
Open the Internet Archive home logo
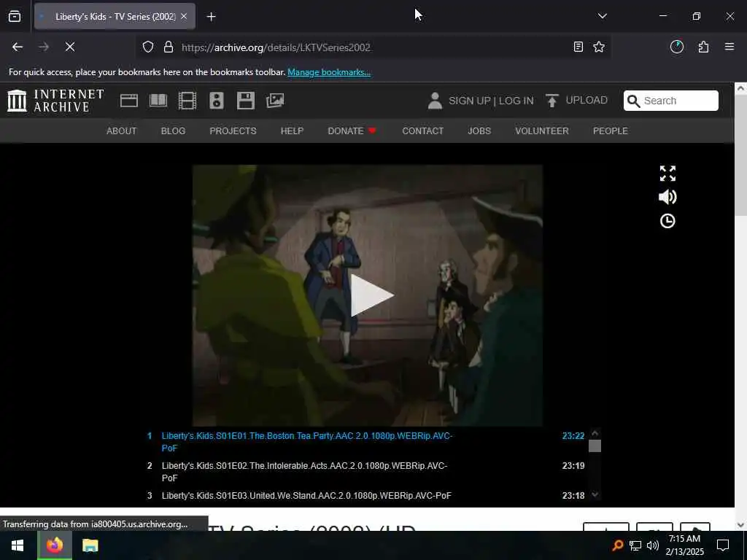(x=55, y=101)
